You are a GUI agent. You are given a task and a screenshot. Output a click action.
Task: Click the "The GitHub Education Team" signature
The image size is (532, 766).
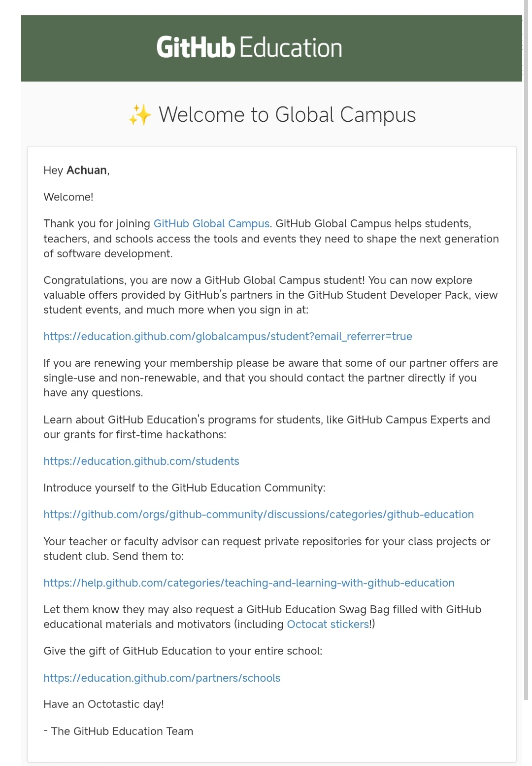point(122,731)
